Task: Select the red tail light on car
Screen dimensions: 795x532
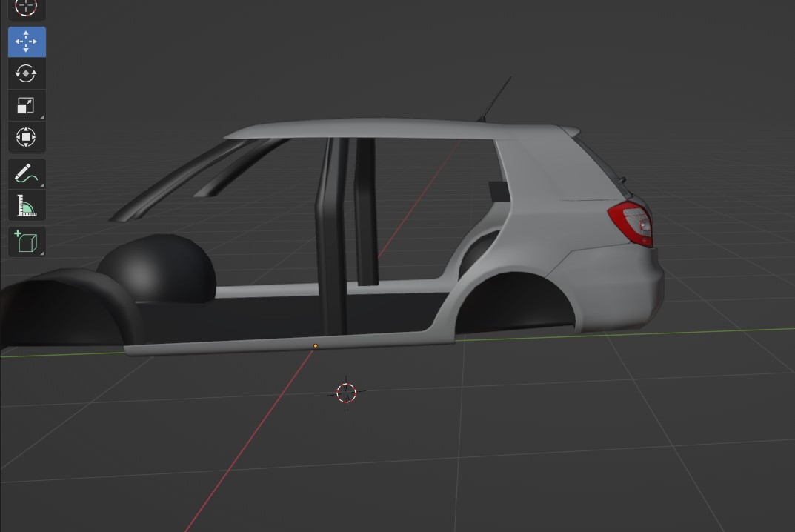Action: [631, 223]
